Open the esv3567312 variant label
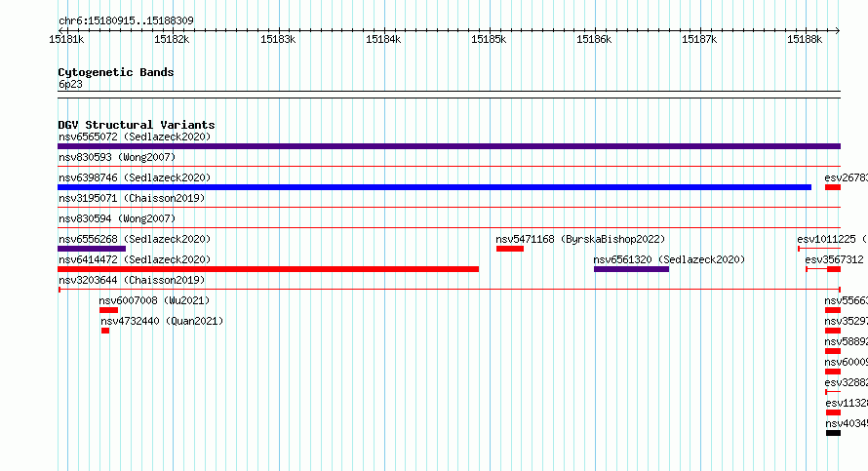This screenshot has height=471, width=868. 834,259
